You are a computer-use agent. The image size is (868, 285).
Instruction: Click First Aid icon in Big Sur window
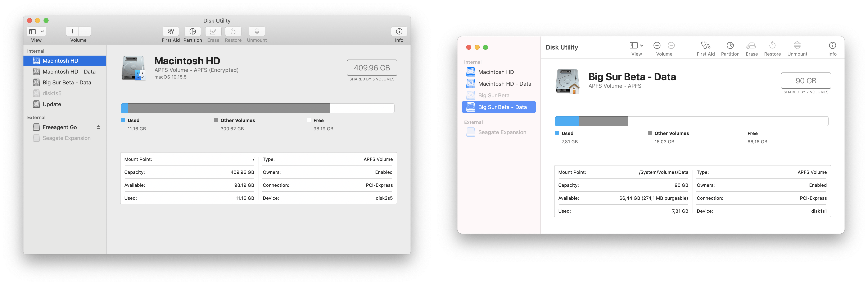[x=706, y=45]
